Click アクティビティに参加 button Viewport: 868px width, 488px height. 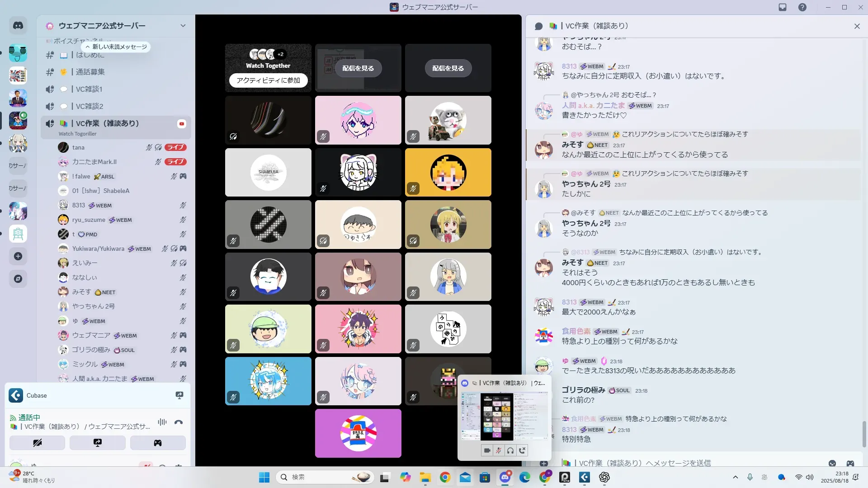point(268,80)
